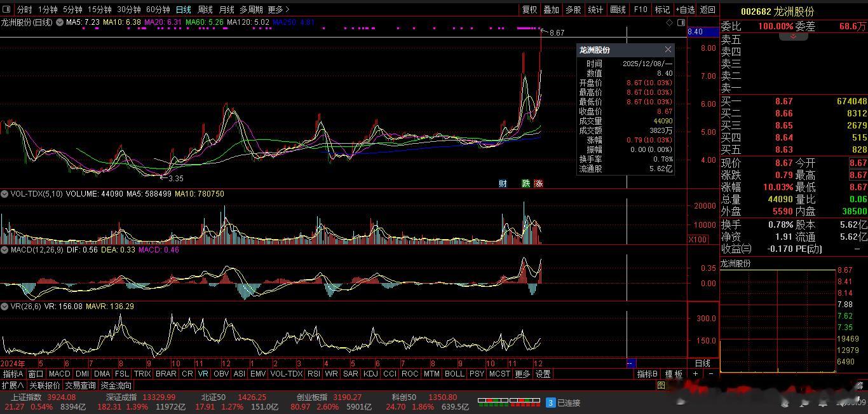868x414 pixels.
Task: Select the 月线 monthly period
Action: [227, 10]
